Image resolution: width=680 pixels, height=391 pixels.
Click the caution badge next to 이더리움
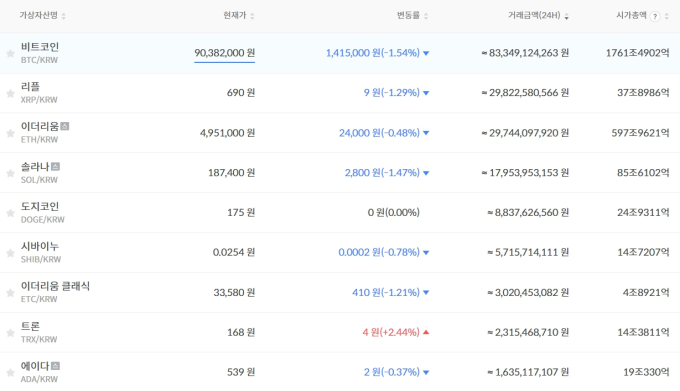[x=65, y=126]
